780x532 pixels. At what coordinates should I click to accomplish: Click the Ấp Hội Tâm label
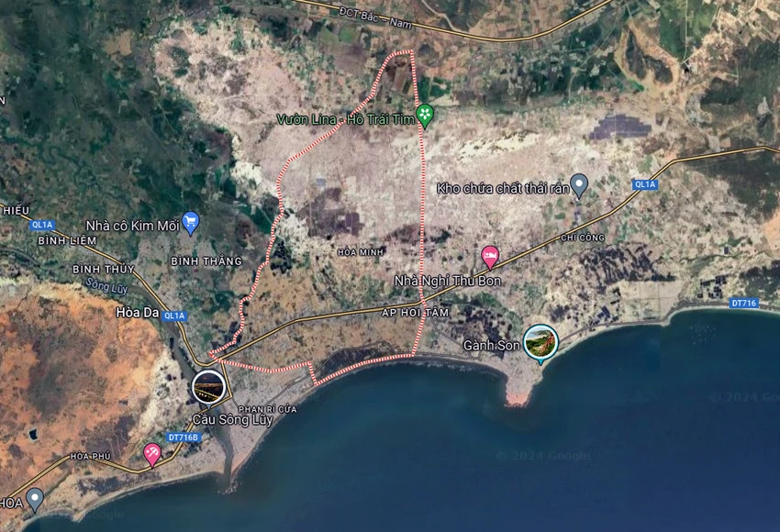pyautogui.click(x=416, y=313)
